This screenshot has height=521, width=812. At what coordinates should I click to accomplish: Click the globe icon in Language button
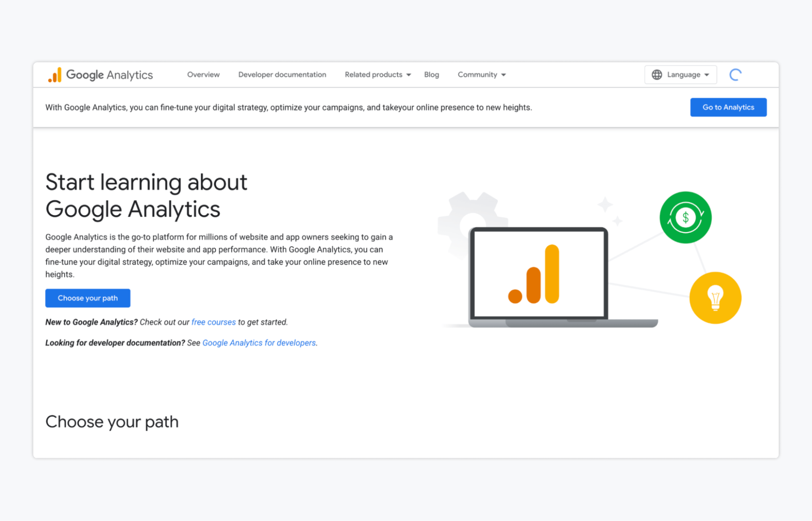click(x=657, y=75)
